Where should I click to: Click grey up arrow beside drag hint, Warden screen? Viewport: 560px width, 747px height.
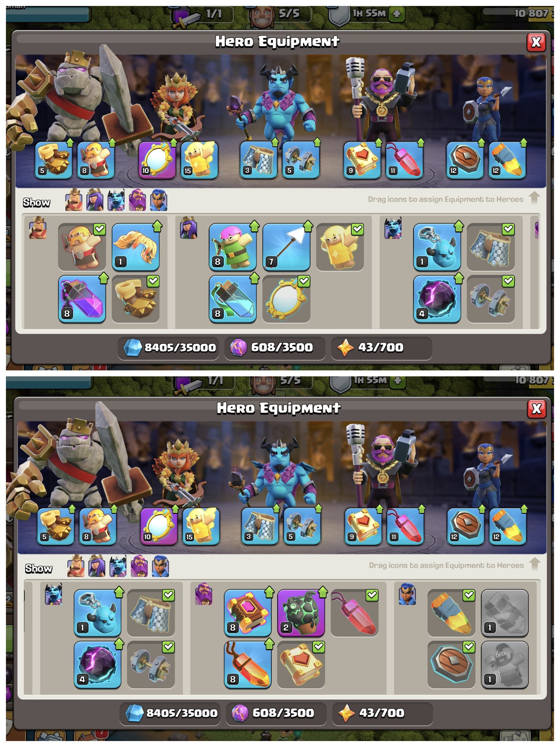(535, 564)
